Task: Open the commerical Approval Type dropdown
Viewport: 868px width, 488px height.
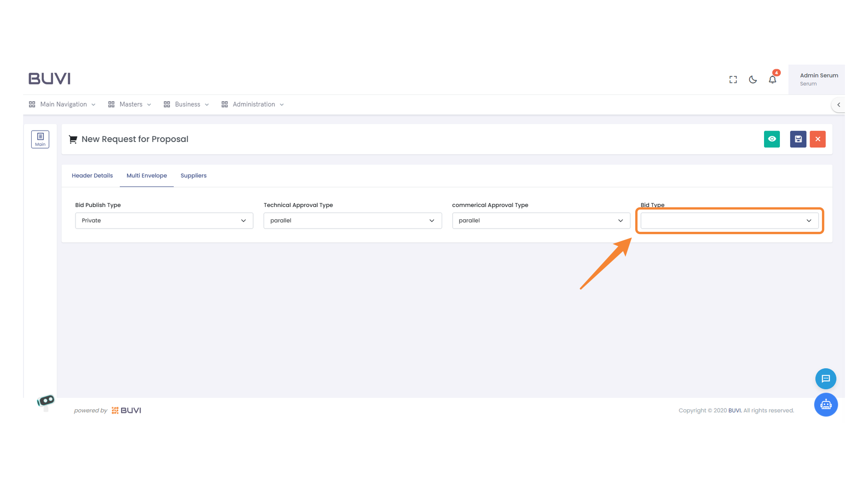Action: [541, 221]
